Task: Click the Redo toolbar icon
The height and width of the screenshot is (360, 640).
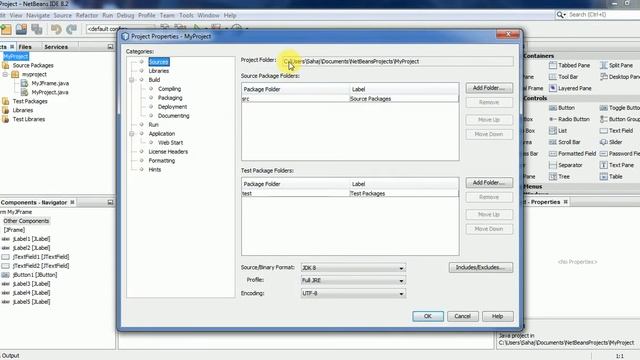Action: tap(71, 29)
